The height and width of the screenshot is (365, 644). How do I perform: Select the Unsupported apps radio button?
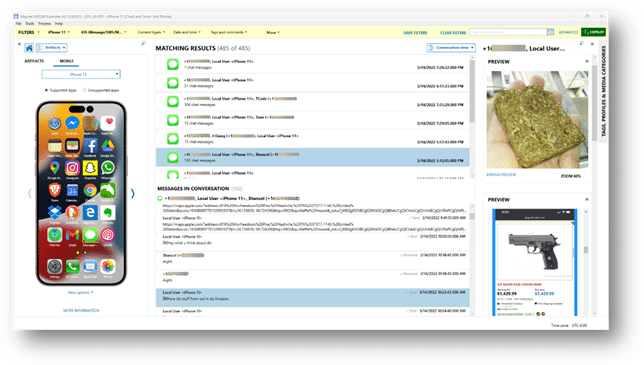[x=85, y=90]
